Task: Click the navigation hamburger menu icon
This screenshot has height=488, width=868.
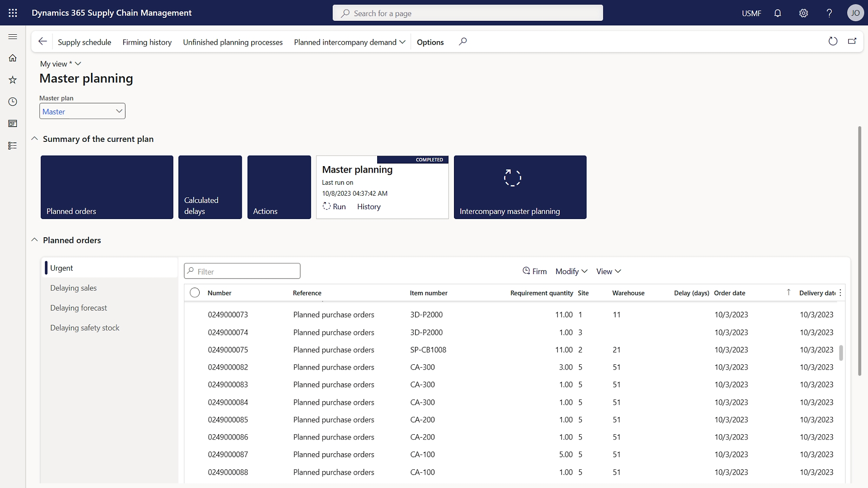Action: (13, 36)
